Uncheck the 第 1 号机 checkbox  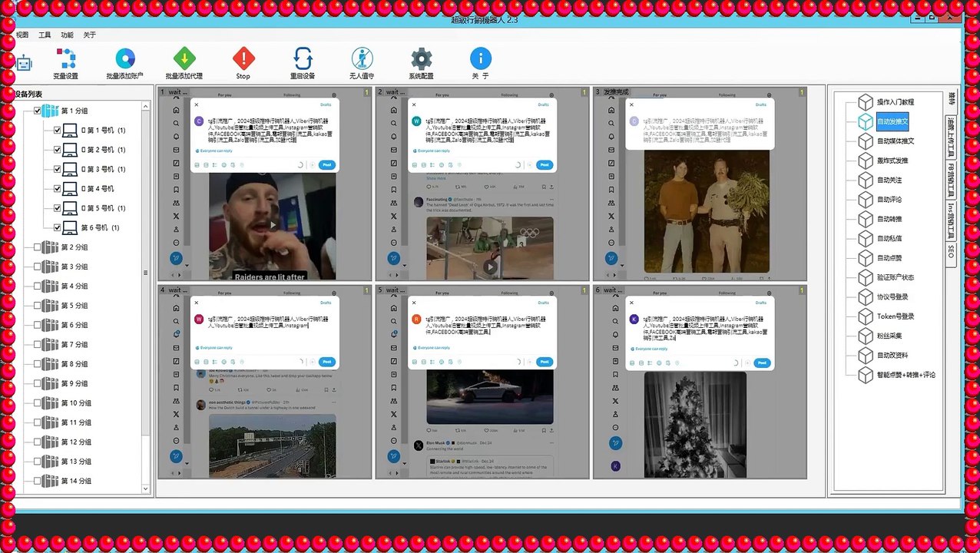click(57, 130)
